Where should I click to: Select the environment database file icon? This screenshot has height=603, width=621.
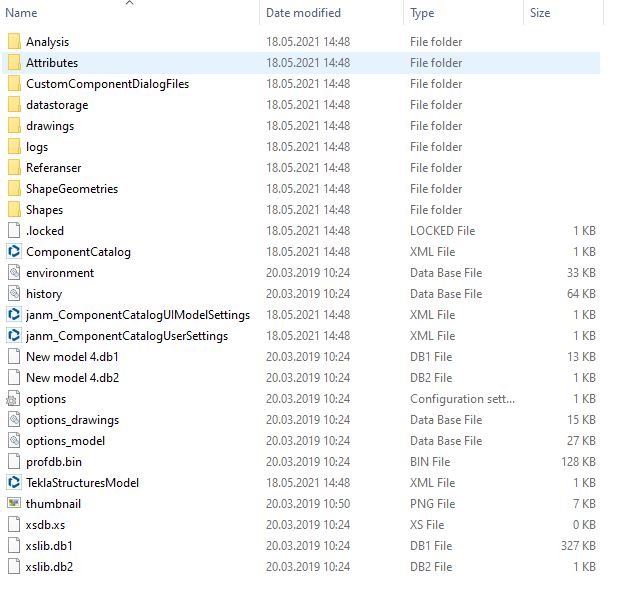click(14, 272)
